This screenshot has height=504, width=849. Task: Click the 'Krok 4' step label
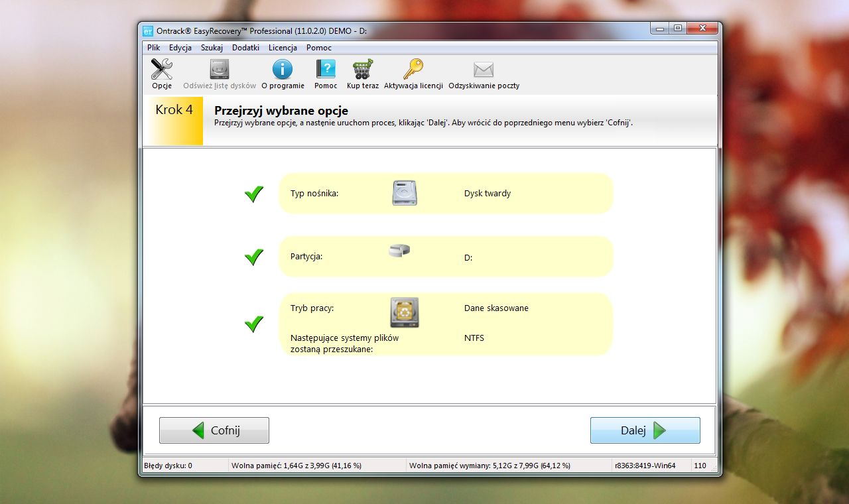[174, 109]
